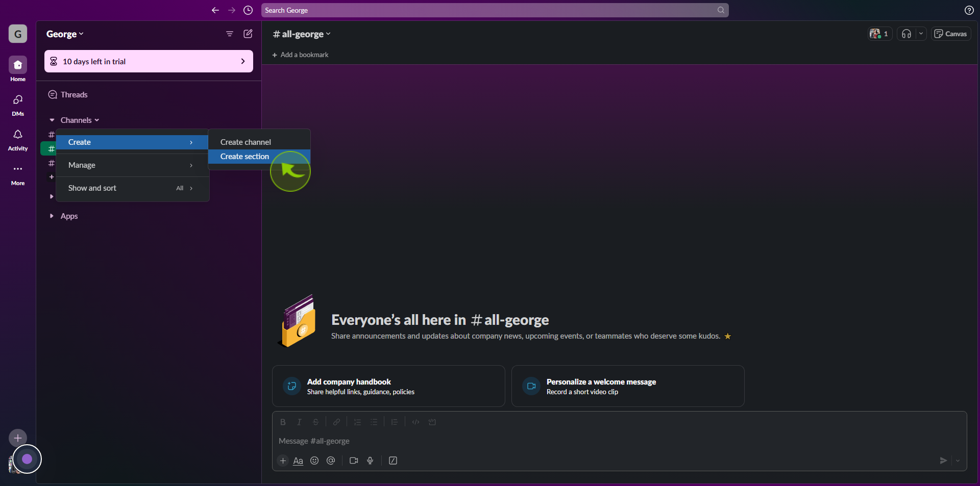Select the Create menu item
The width and height of the screenshot is (980, 486).
point(132,142)
